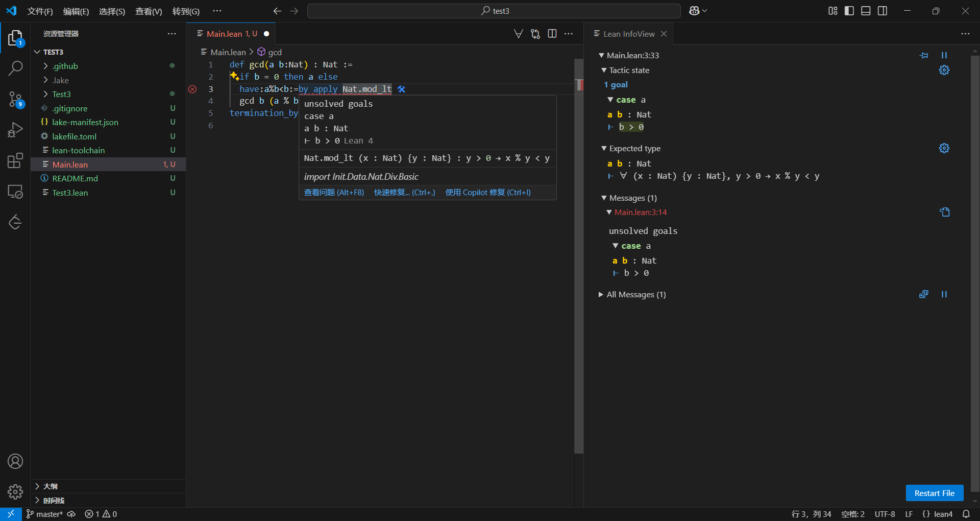This screenshot has height=521, width=980.
Task: Switch to the Lean InfoView tab
Action: (x=628, y=34)
